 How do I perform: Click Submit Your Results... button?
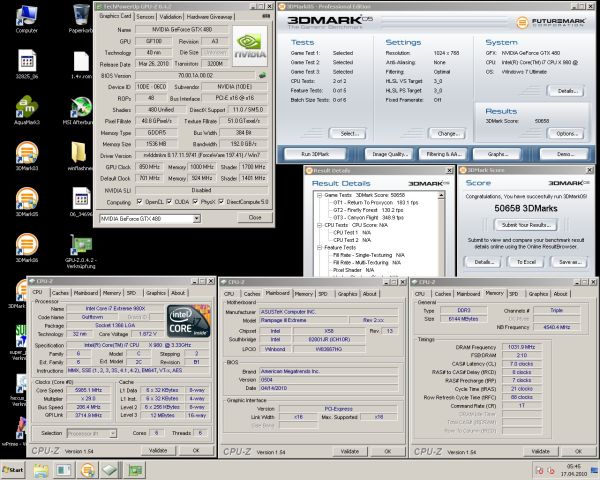tap(526, 225)
